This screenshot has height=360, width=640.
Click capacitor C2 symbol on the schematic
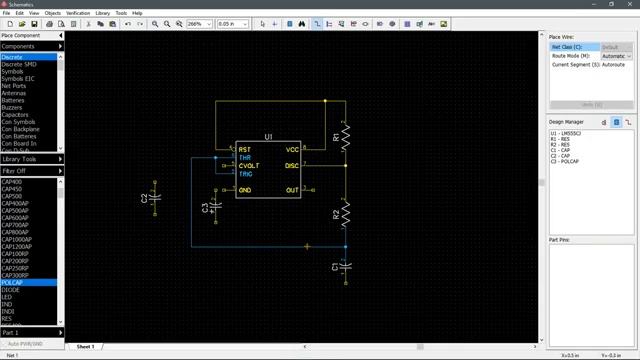click(154, 198)
